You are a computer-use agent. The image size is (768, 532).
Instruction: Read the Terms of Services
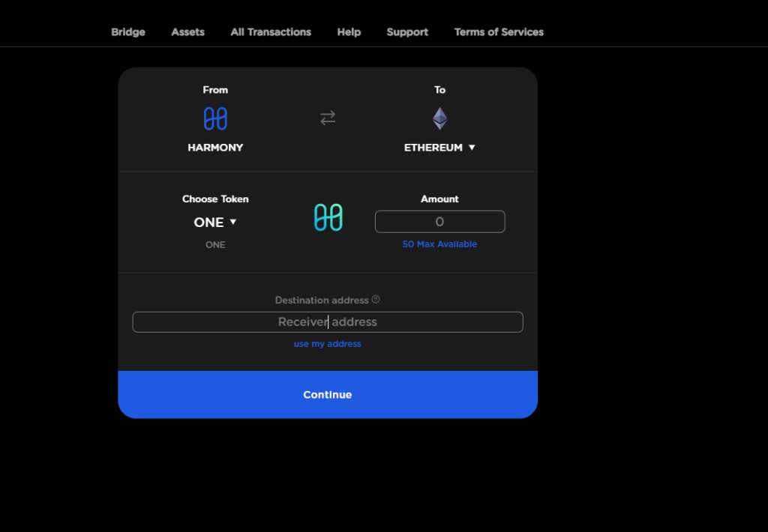point(499,31)
